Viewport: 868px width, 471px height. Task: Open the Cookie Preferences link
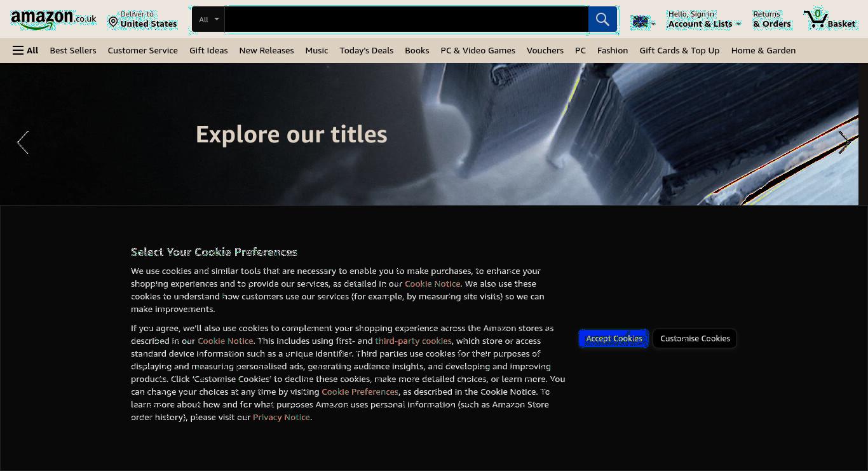click(x=360, y=392)
